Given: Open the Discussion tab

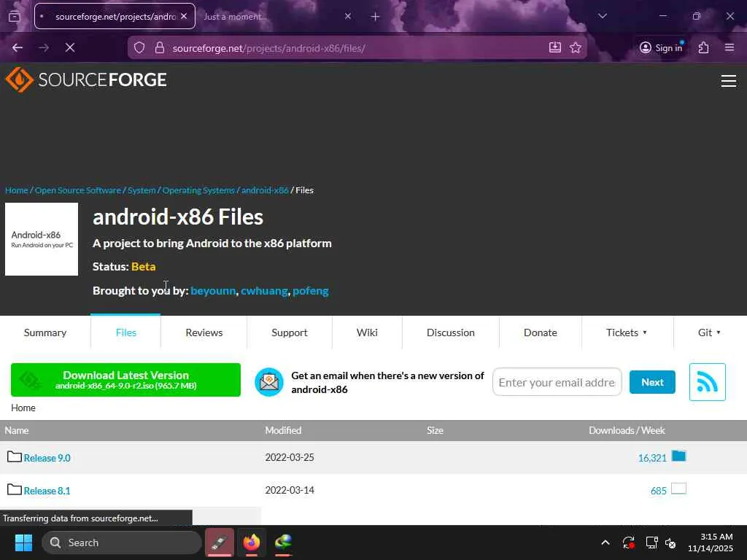Looking at the screenshot, I should click(x=451, y=332).
